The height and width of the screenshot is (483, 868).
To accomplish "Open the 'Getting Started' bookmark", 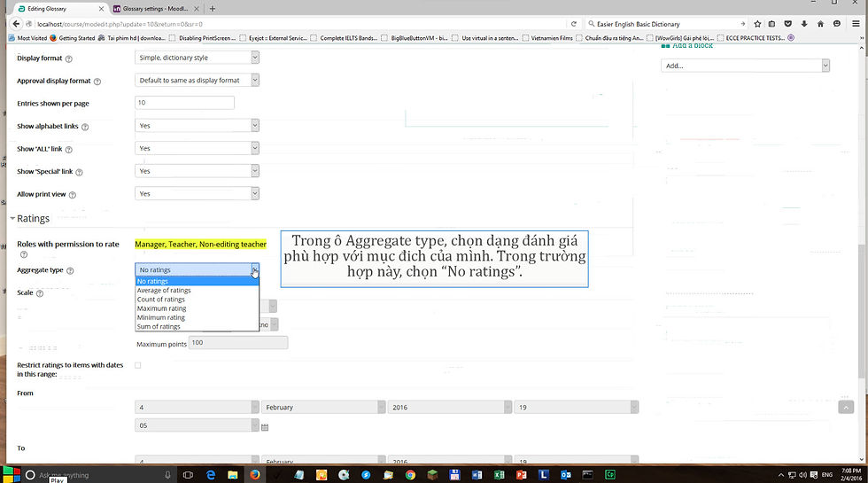I will click(x=73, y=38).
